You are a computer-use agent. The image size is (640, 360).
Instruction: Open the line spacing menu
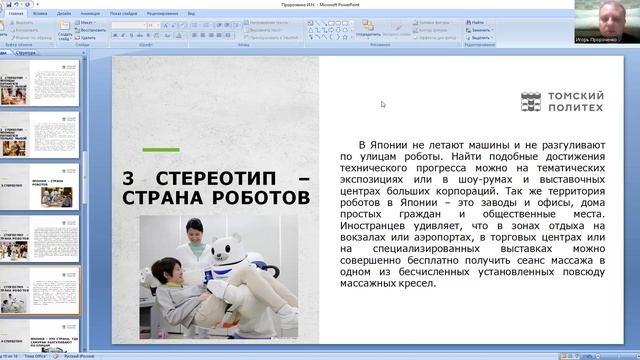tap(237, 25)
